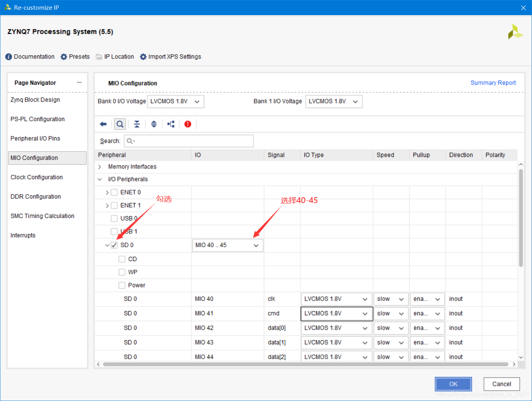This screenshot has width=532, height=401.
Task: Enable the Power checkbox under SD 0
Action: click(122, 285)
